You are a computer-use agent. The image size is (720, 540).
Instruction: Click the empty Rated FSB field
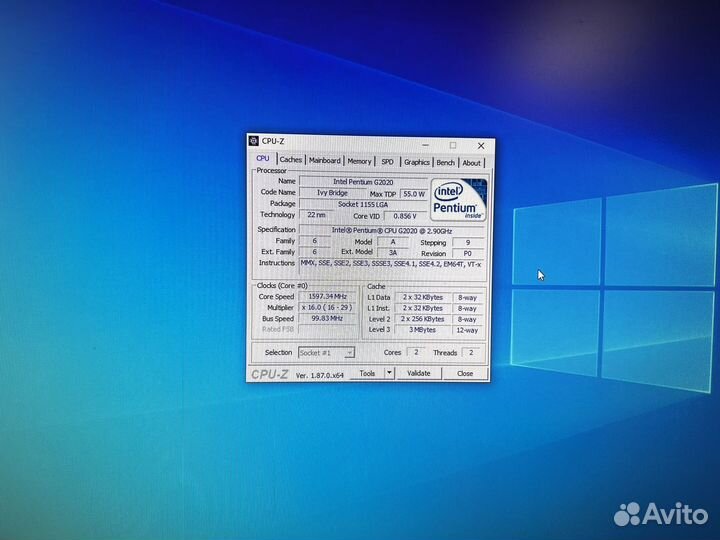[x=327, y=329]
